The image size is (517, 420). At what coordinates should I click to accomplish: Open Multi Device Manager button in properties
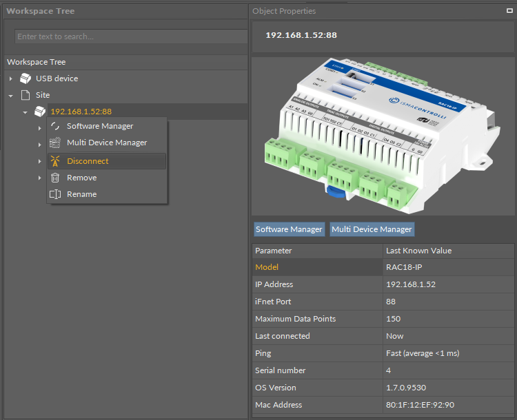372,229
